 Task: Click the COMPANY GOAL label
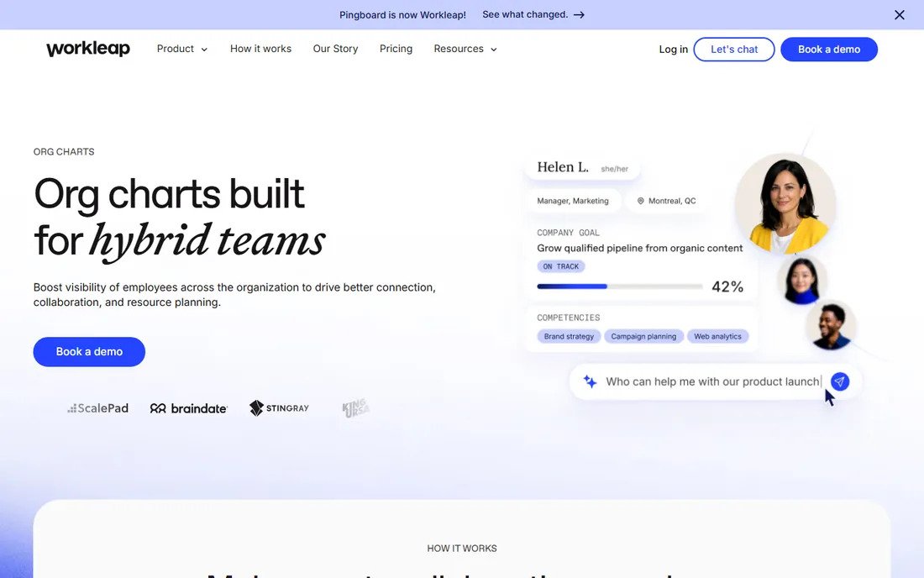(x=568, y=233)
